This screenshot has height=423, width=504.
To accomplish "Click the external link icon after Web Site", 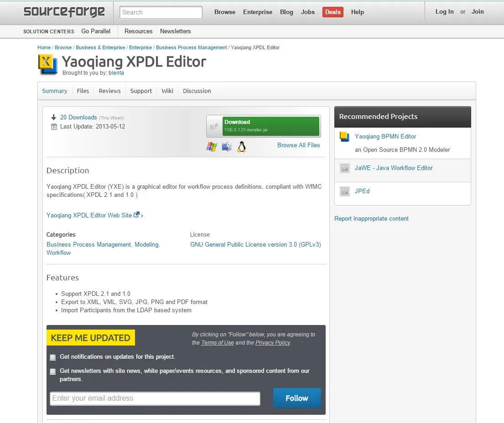I will click(x=137, y=215).
